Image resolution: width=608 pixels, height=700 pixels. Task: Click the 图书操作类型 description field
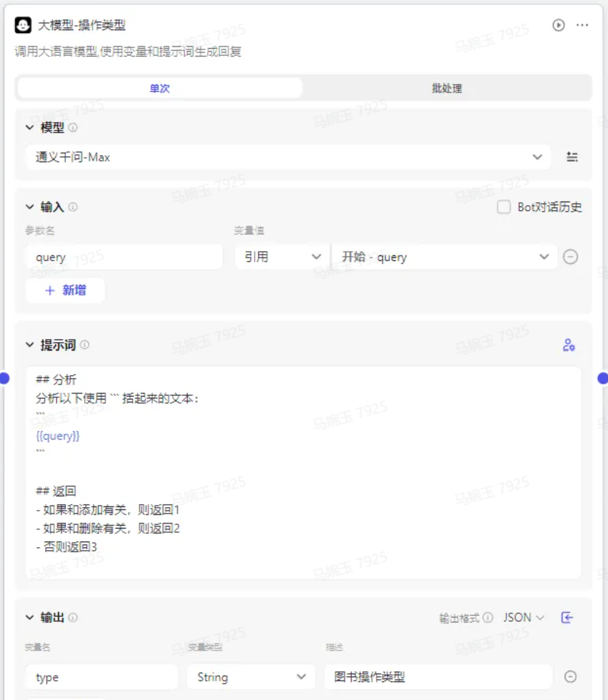tap(438, 677)
